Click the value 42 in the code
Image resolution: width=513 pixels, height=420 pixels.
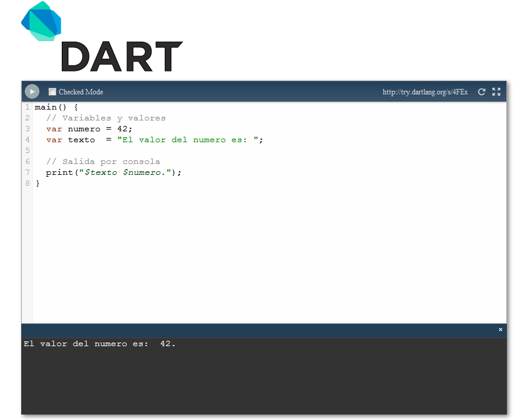coord(123,128)
